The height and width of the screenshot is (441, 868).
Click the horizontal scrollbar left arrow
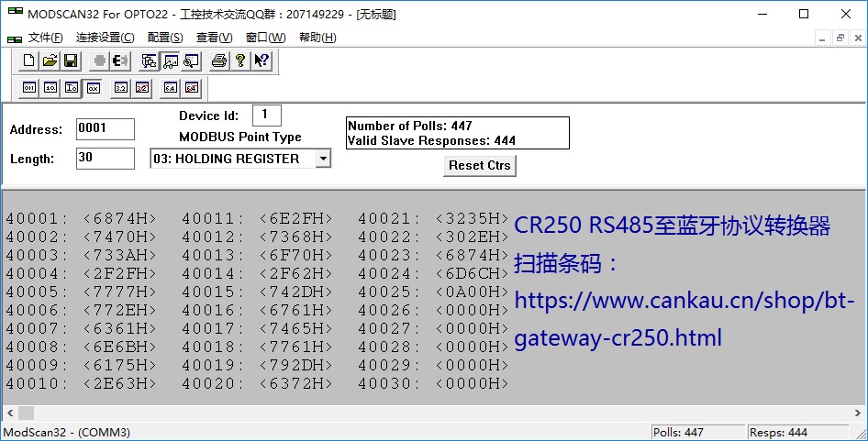pos(9,413)
